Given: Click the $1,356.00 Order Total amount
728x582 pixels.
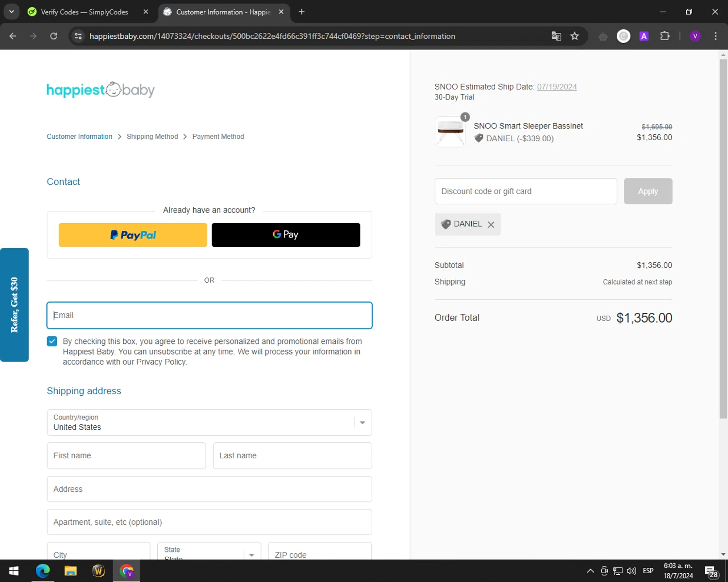Looking at the screenshot, I should coord(644,318).
